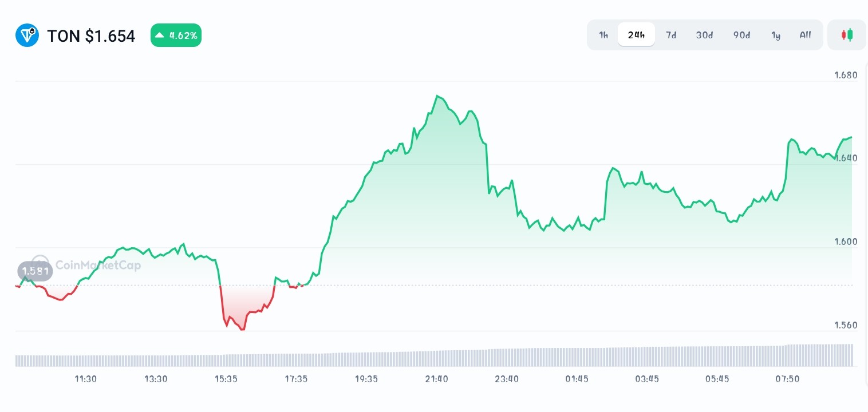This screenshot has width=868, height=412.
Task: Select the 24h time range tab
Action: [x=636, y=35]
